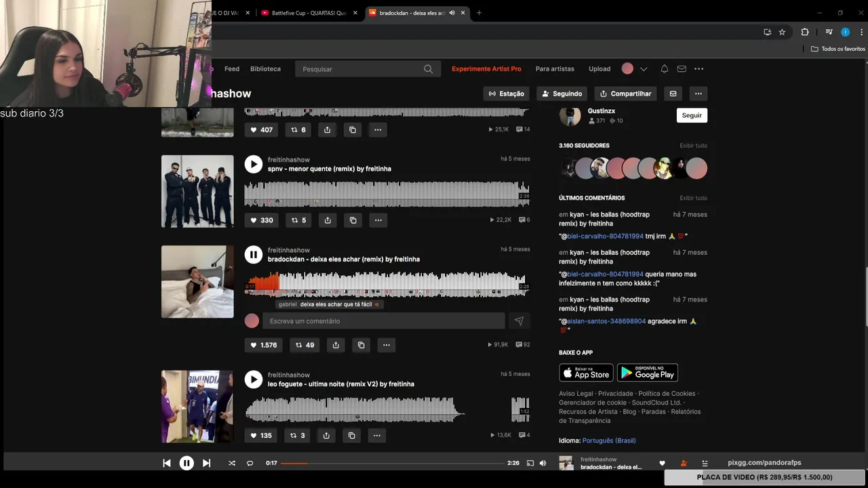The width and height of the screenshot is (868, 488).
Task: Copy link of track with 407 likes
Action: (352, 129)
